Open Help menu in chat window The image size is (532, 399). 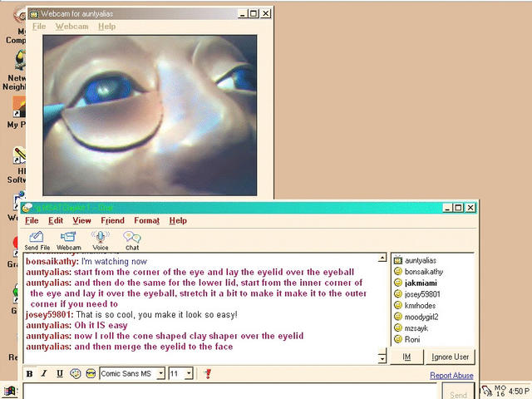178,220
